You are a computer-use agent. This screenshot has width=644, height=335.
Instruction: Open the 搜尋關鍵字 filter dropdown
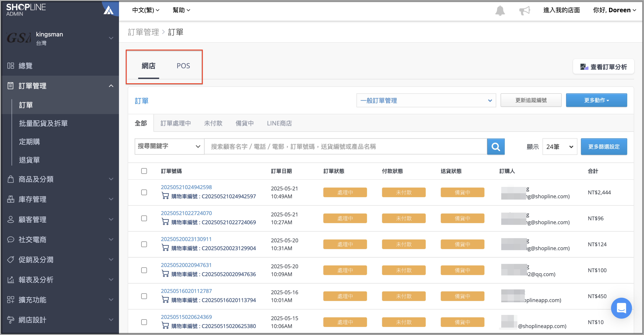pos(169,146)
